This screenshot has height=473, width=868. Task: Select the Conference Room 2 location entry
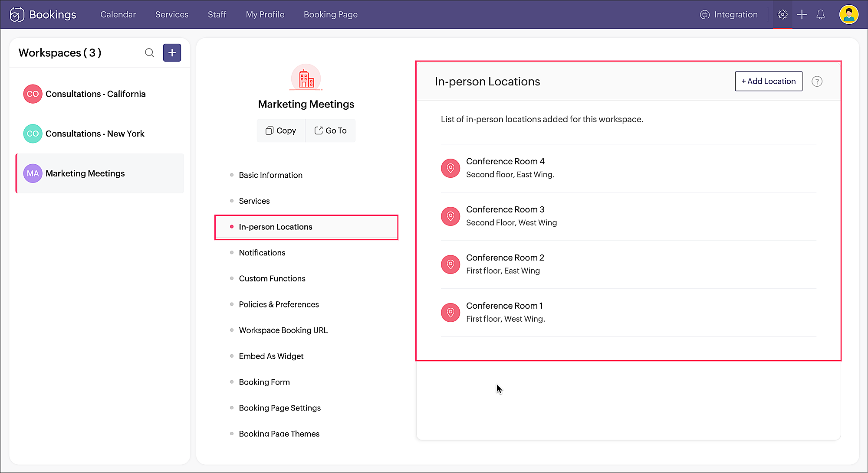pyautogui.click(x=505, y=264)
